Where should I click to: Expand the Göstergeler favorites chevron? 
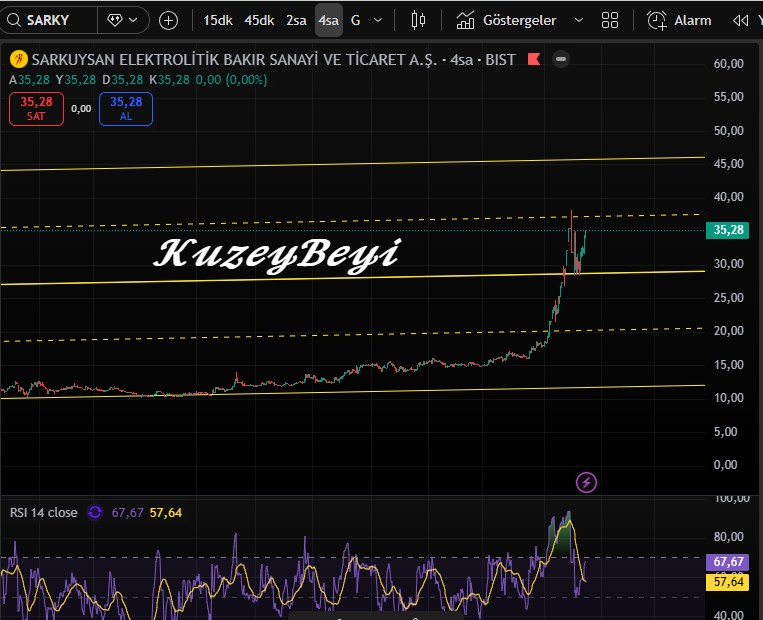point(579,20)
